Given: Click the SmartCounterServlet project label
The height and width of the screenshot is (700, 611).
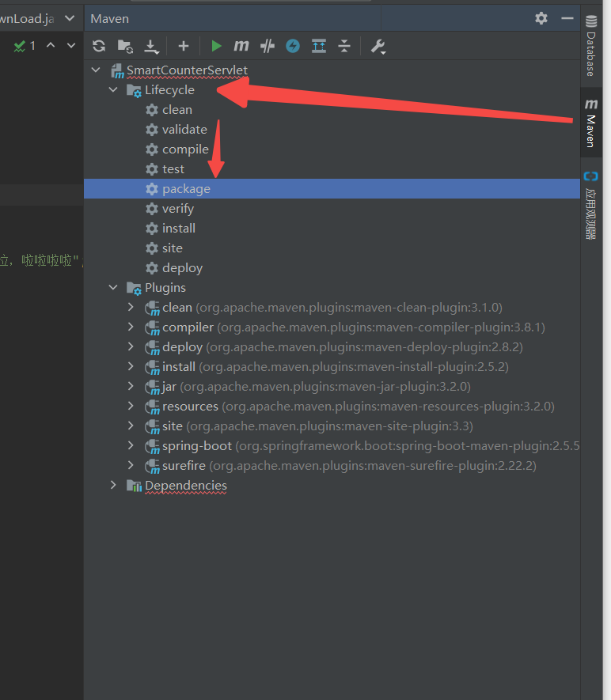Looking at the screenshot, I should point(187,70).
